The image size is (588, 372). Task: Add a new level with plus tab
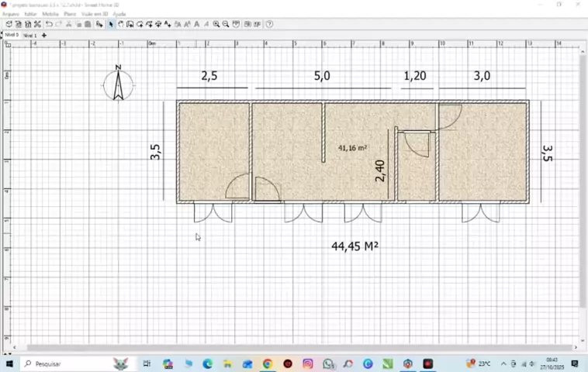pyautogui.click(x=44, y=36)
